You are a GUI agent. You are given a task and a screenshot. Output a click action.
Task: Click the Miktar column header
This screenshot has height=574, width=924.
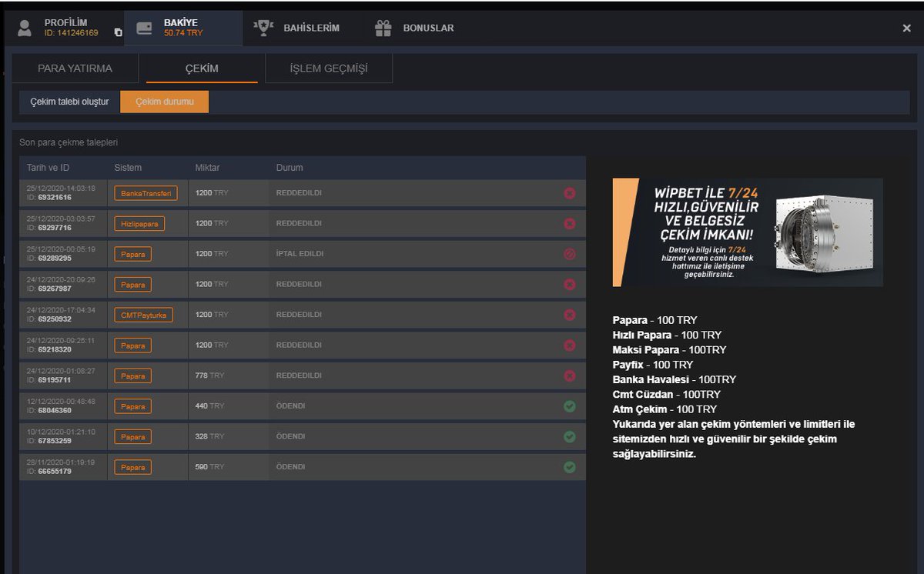click(x=207, y=168)
